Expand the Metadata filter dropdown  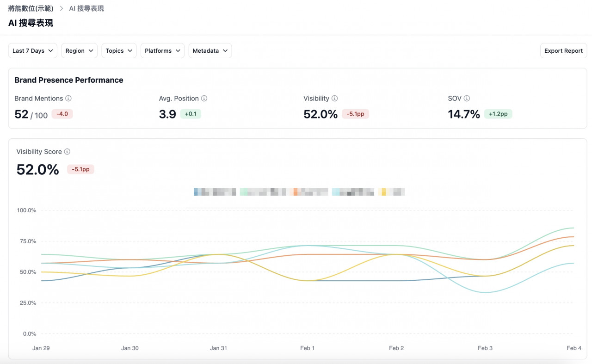210,51
